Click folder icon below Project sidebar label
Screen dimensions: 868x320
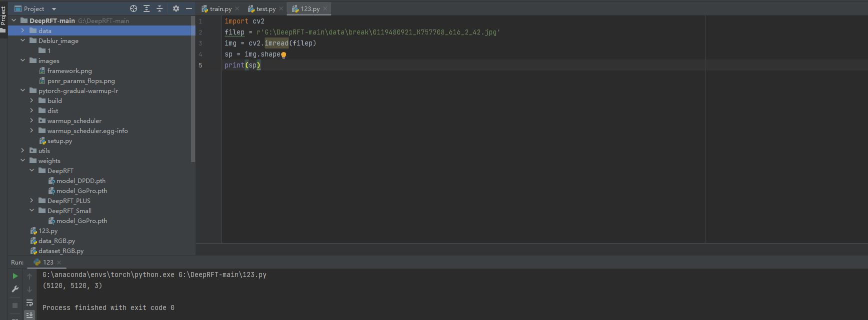[x=3, y=30]
